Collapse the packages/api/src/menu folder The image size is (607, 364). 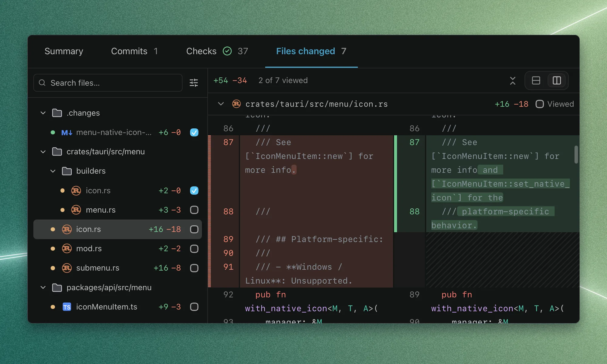(x=43, y=288)
